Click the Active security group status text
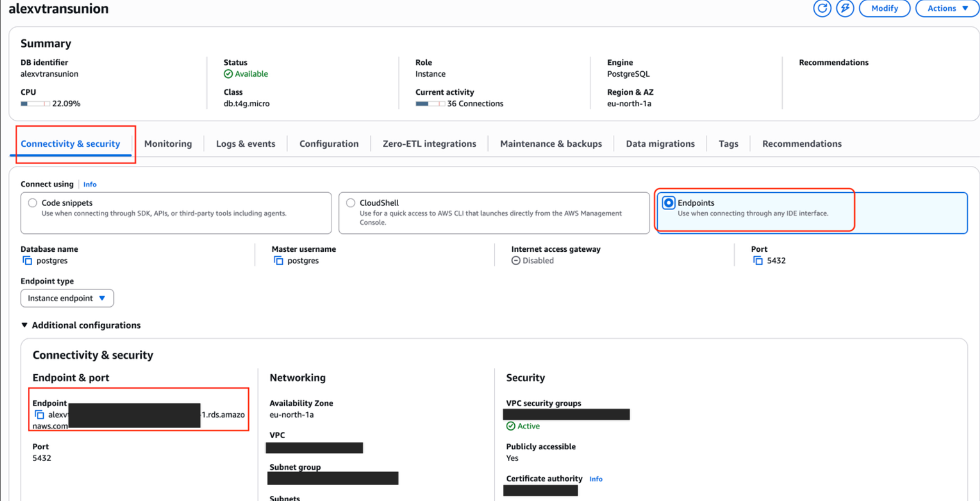 point(529,426)
